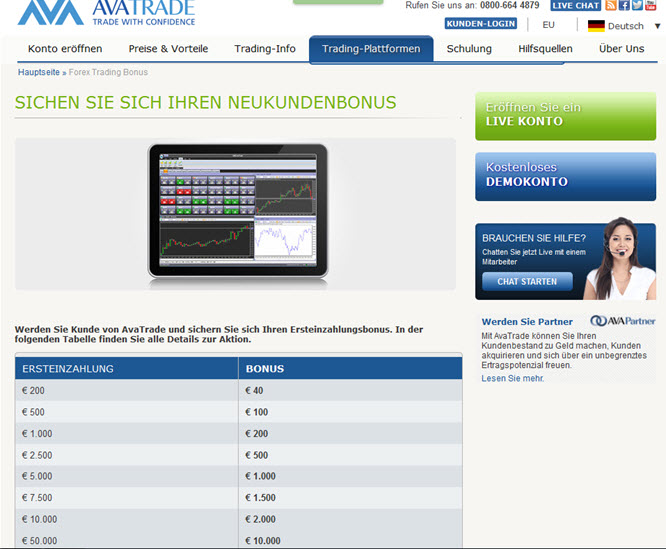
Task: Click the Forex Trading Bonus breadcrumb text
Action: pyautogui.click(x=108, y=72)
